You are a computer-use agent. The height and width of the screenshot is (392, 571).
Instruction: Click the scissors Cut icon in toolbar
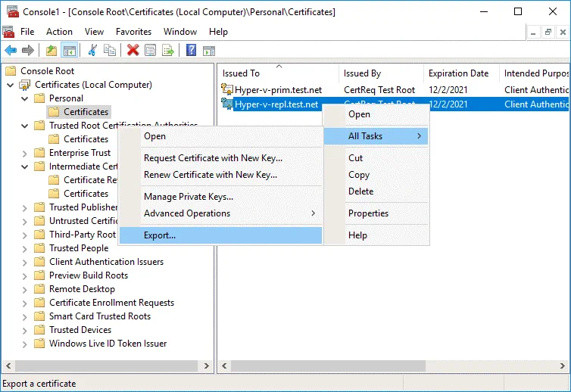point(92,51)
